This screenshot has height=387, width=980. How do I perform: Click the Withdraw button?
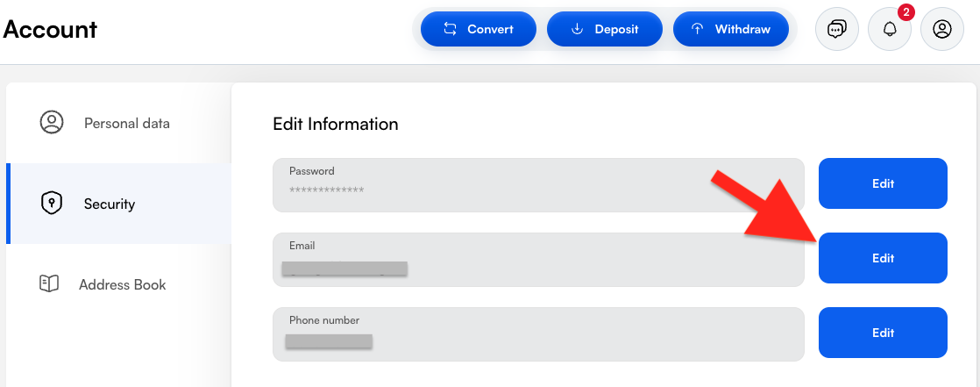pos(731,29)
